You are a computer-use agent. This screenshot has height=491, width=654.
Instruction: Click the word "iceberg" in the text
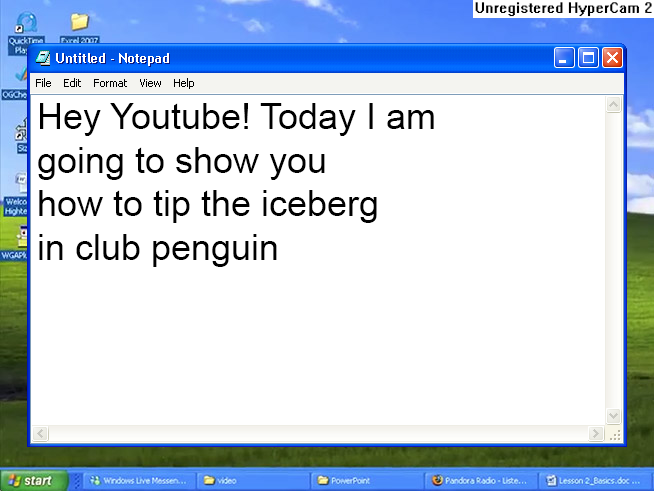[x=319, y=206]
